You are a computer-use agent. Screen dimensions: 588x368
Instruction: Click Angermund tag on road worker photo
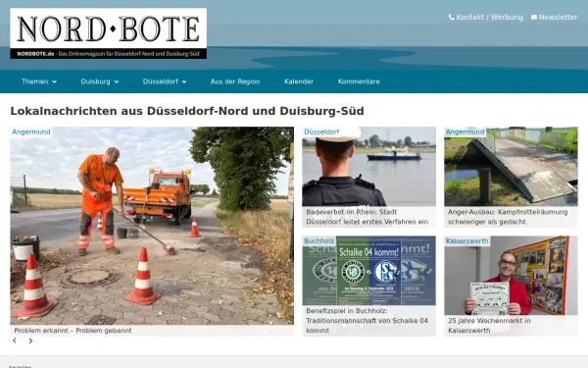tap(31, 131)
